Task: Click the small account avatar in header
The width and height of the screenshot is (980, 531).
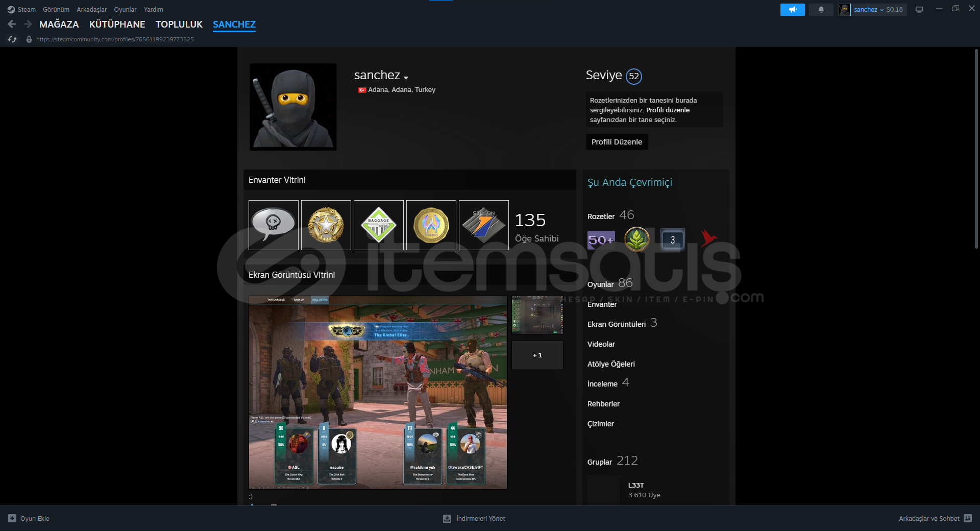Action: point(844,9)
